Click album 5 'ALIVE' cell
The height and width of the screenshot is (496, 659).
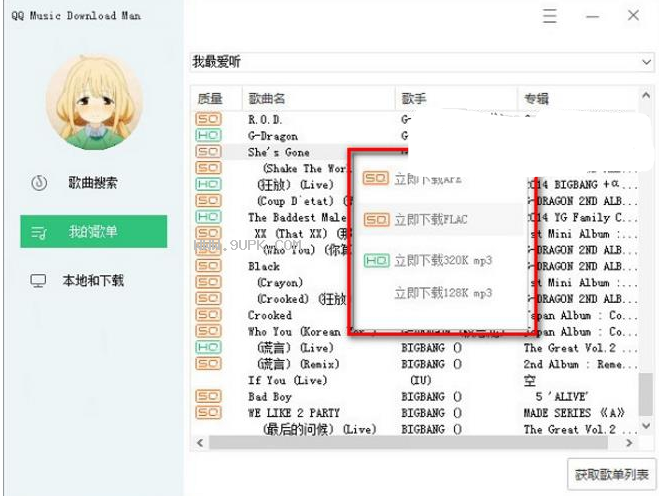click(561, 397)
